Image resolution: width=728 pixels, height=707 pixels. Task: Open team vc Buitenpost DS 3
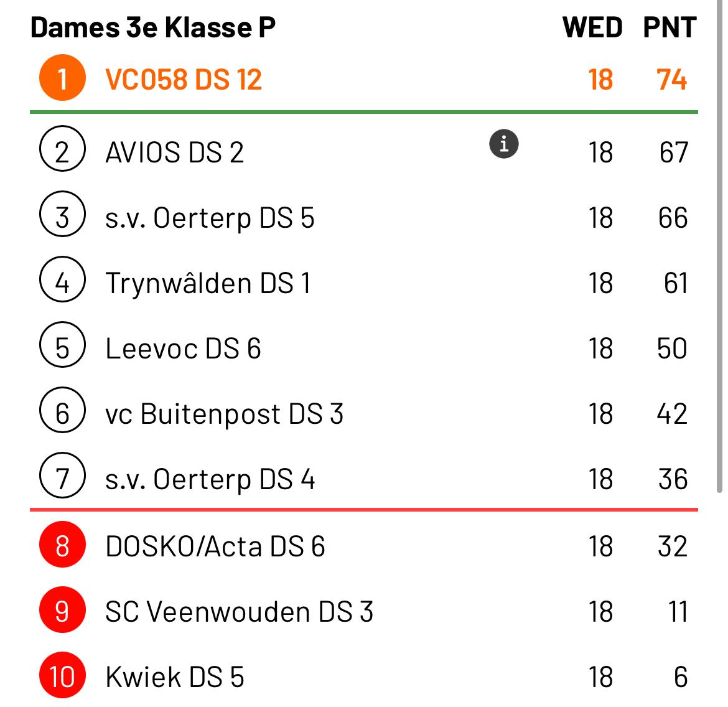[224, 414]
